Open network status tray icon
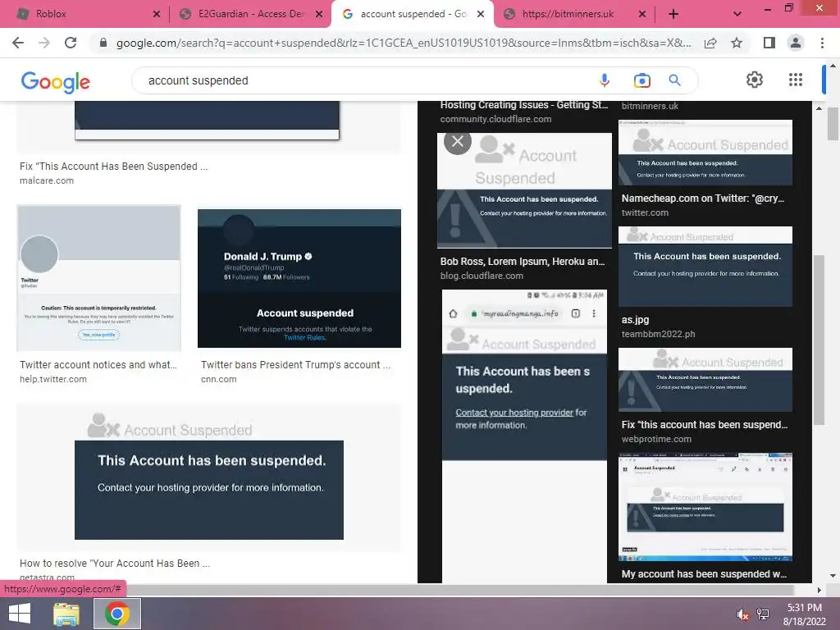The width and height of the screenshot is (840, 630). click(x=763, y=614)
